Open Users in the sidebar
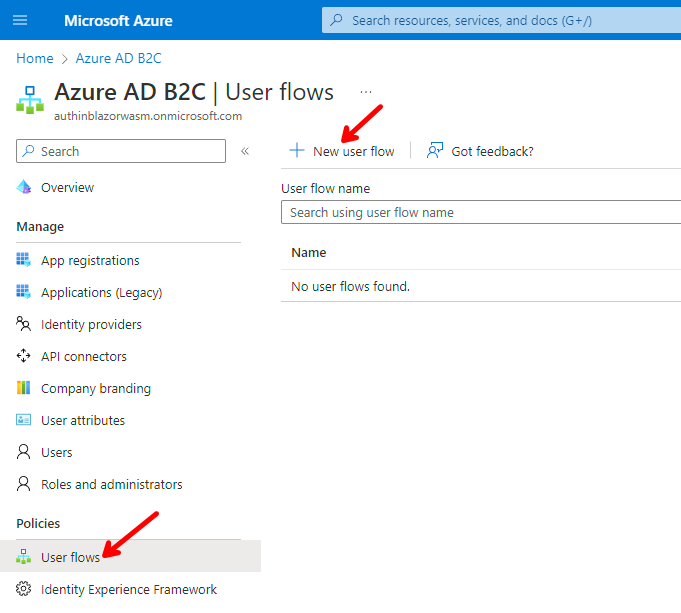 point(56,453)
